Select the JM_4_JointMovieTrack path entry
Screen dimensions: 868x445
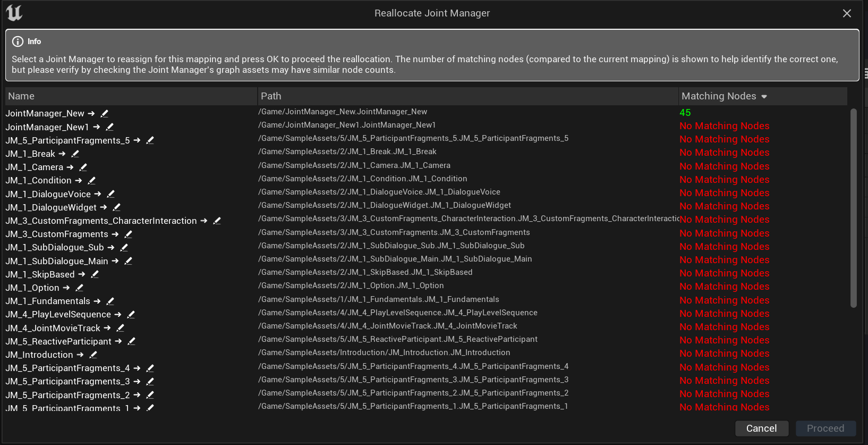tap(388, 326)
